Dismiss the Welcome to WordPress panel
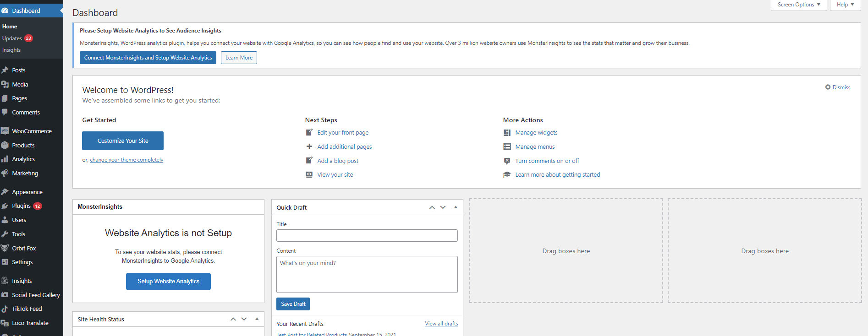 point(838,87)
